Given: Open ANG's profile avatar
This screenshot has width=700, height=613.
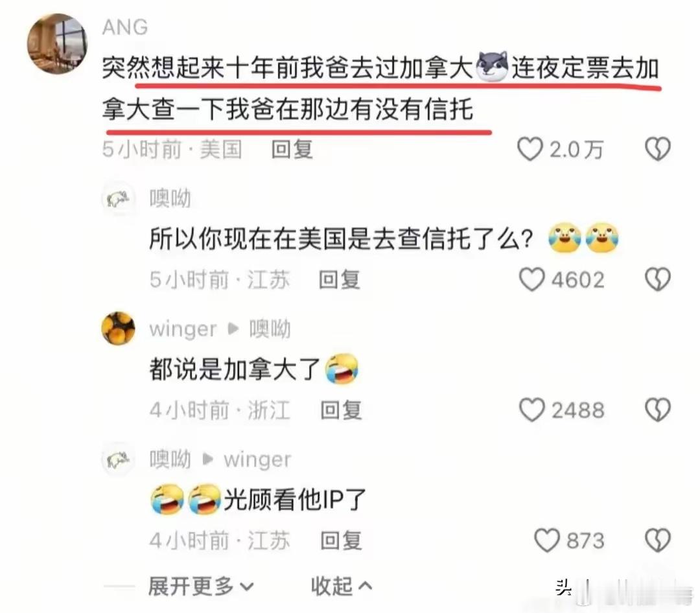Looking at the screenshot, I should (x=57, y=44).
